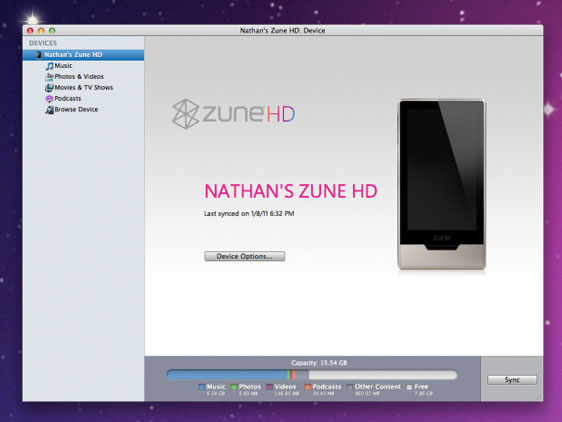Click the device icon beside Nathan's Zune HD
562x422 pixels.
(x=39, y=55)
